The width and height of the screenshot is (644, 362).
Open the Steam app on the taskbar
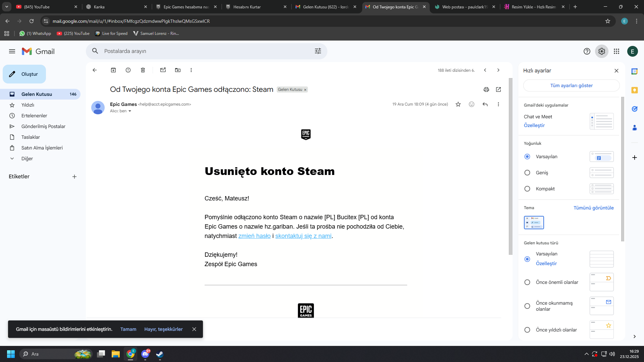160,354
